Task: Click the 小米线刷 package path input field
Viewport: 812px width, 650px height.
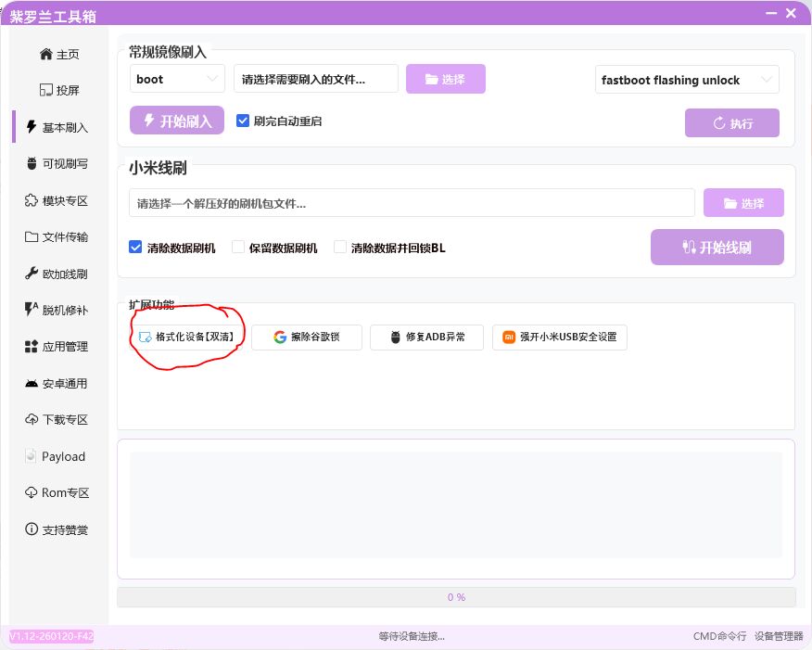Action: 412,203
